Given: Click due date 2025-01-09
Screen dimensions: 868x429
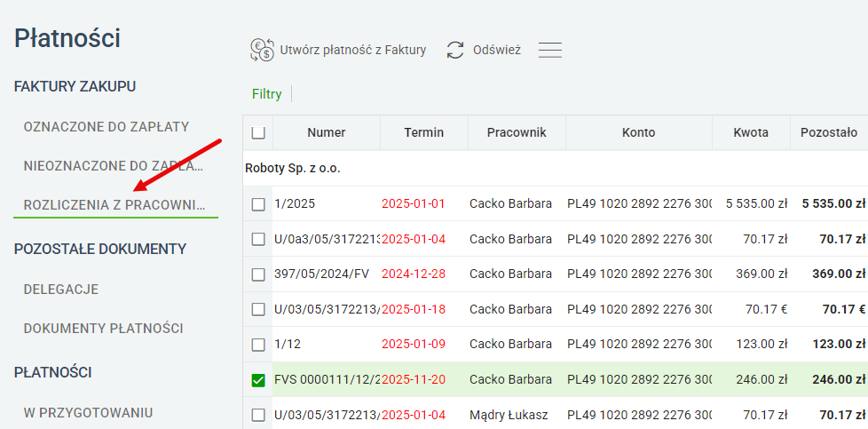Looking at the screenshot, I should click(414, 345).
